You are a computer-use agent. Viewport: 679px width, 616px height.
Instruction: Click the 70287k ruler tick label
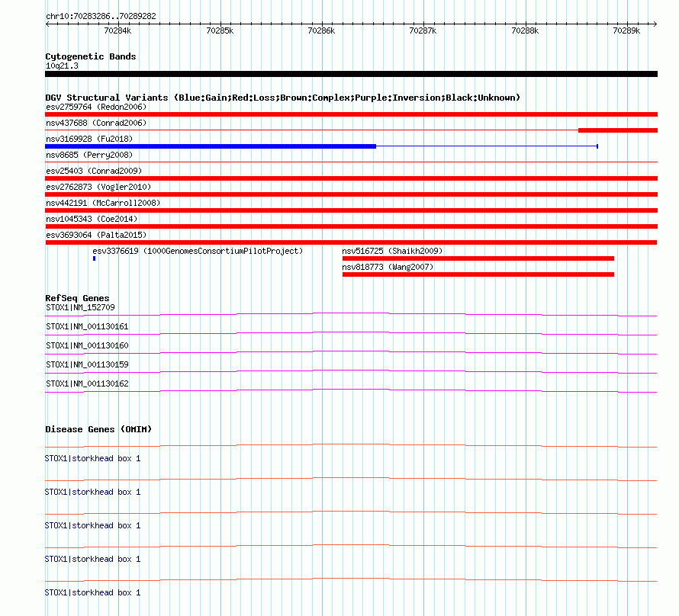coord(423,30)
